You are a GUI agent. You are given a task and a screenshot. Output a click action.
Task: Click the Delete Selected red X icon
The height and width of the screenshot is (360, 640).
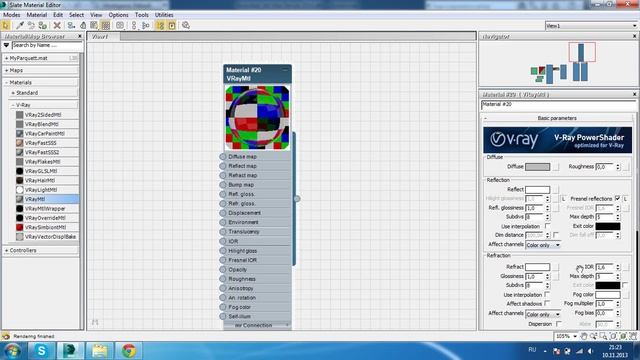pos(57,25)
